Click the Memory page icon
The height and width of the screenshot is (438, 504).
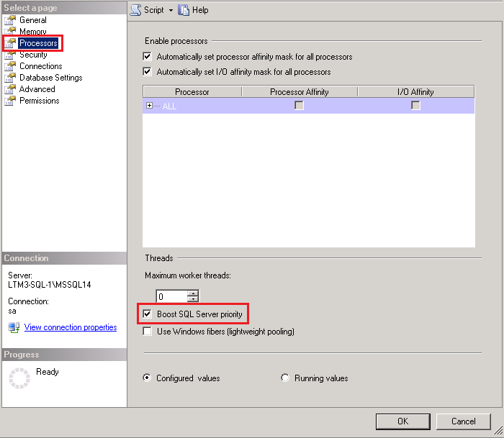tap(10, 31)
